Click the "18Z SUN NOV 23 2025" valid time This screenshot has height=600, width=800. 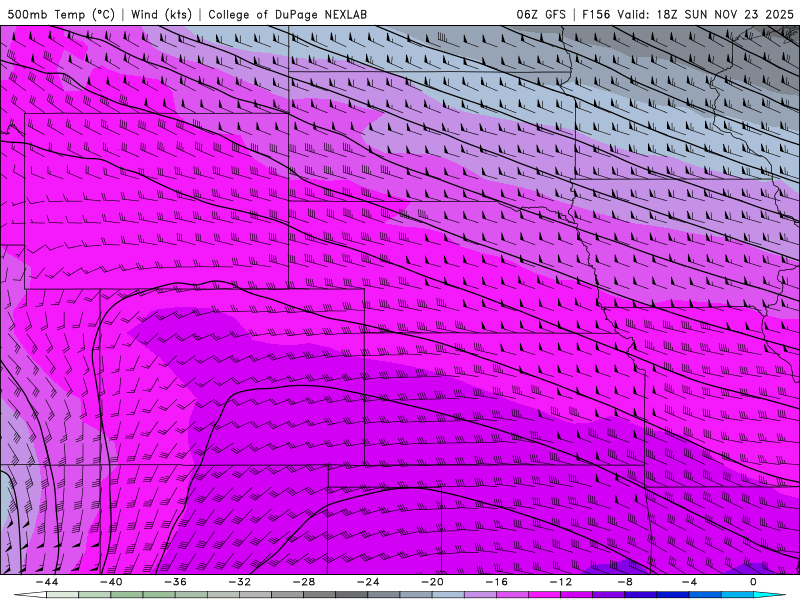point(725,14)
